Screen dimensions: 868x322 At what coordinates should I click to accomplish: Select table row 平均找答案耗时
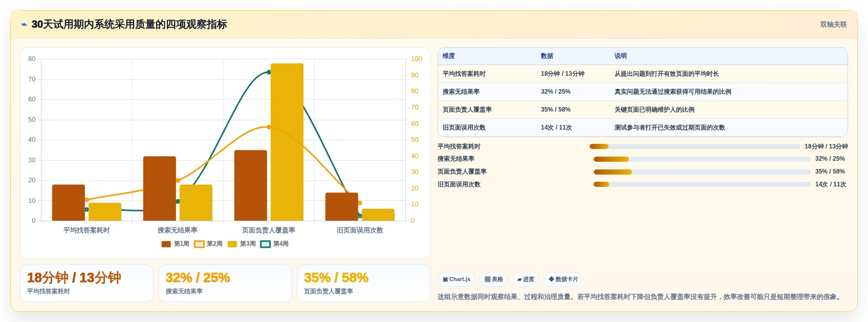(643, 74)
